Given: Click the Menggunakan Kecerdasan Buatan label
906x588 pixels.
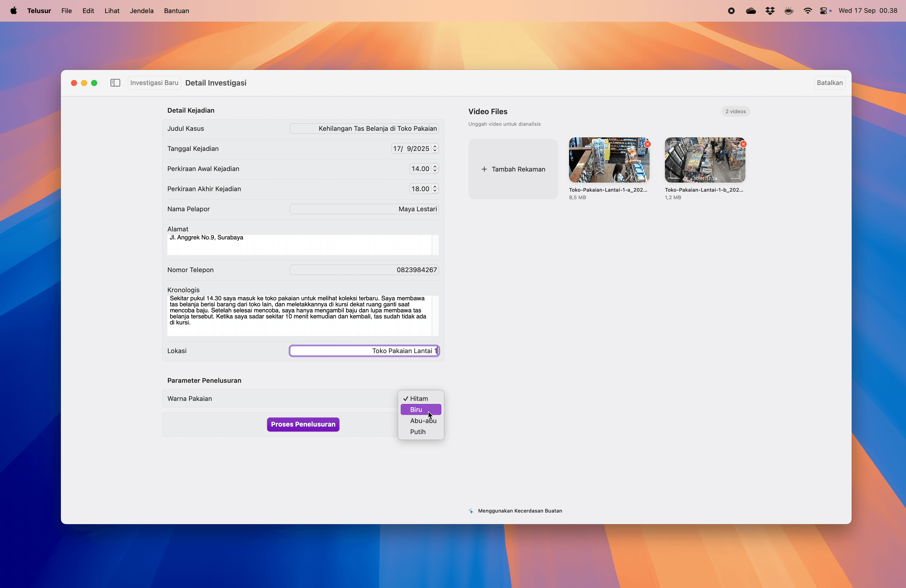Looking at the screenshot, I should (520, 511).
